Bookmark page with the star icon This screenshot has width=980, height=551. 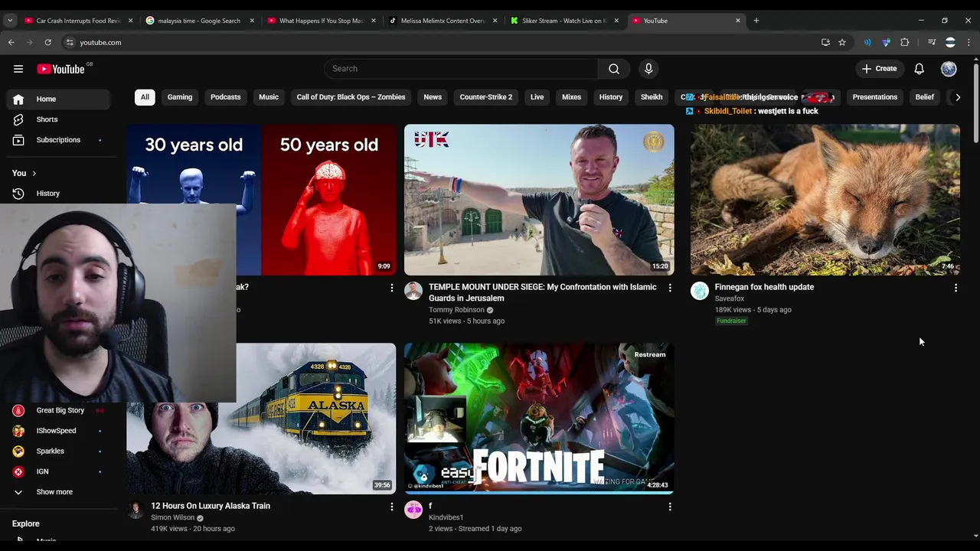point(842,42)
